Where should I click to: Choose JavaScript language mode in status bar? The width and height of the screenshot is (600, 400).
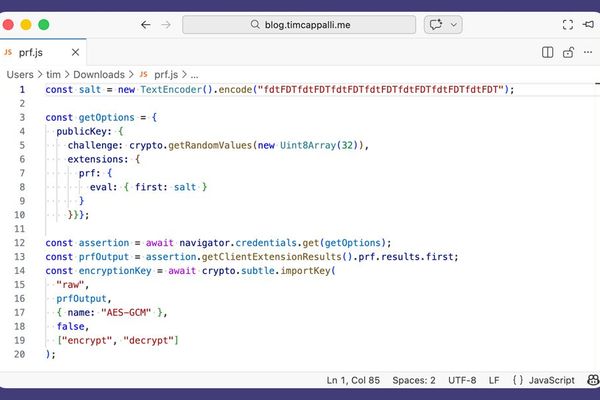tap(550, 380)
